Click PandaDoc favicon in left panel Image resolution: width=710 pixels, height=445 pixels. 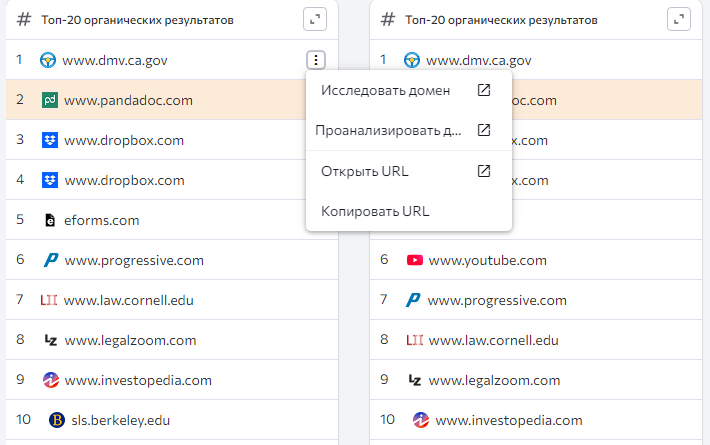50,100
